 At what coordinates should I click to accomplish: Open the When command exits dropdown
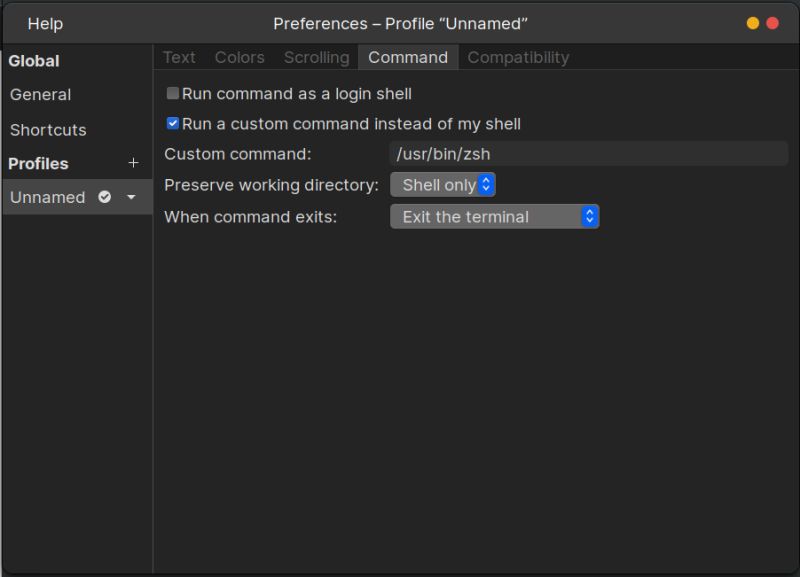[x=494, y=216]
